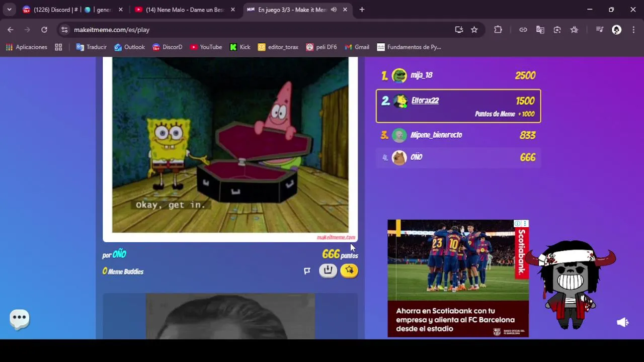Click the link chain extension icon
This screenshot has height=362, width=644.
pyautogui.click(x=523, y=30)
